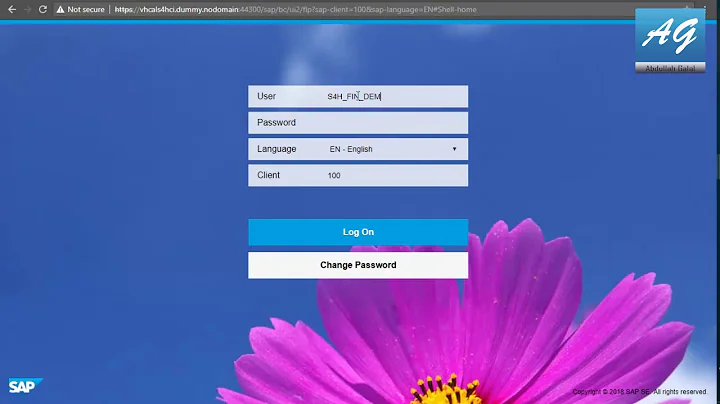Click the Change Password button
The height and width of the screenshot is (404, 720).
click(358, 265)
